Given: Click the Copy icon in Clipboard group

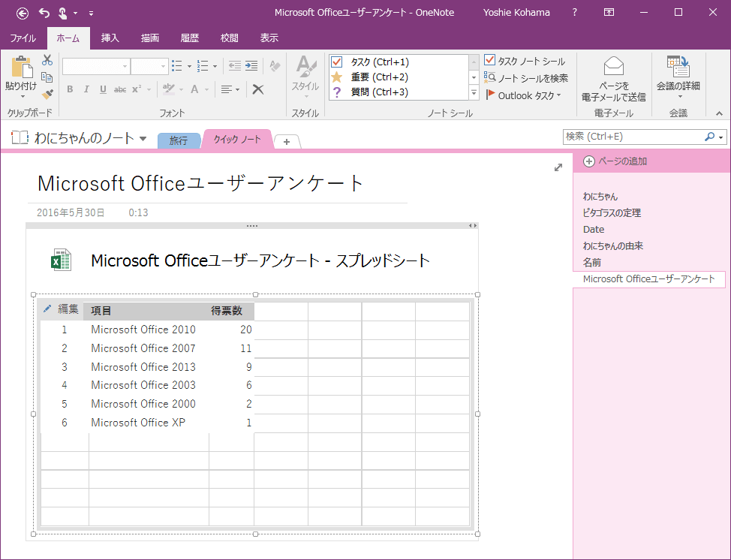Looking at the screenshot, I should (47, 77).
